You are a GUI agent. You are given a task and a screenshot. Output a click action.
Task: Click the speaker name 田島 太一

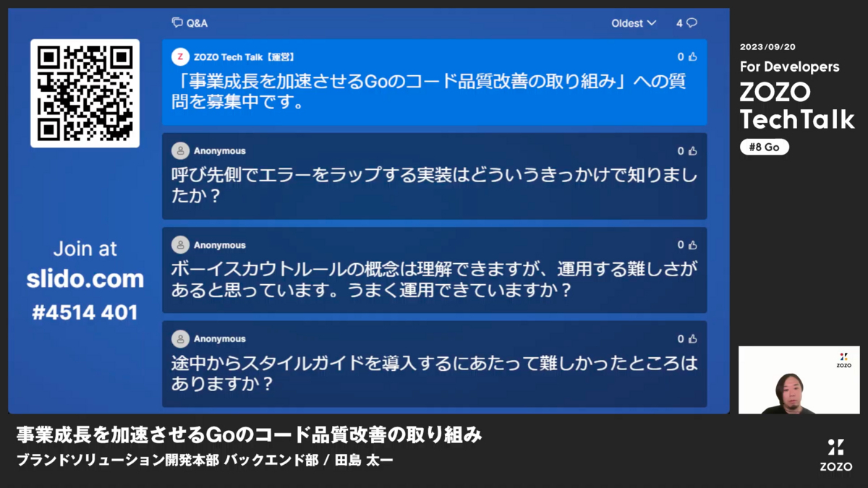[x=364, y=461]
